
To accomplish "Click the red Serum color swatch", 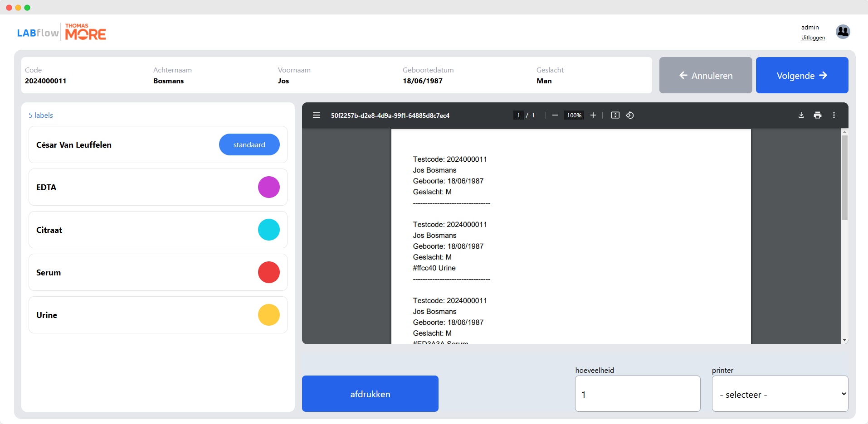I will click(x=269, y=272).
